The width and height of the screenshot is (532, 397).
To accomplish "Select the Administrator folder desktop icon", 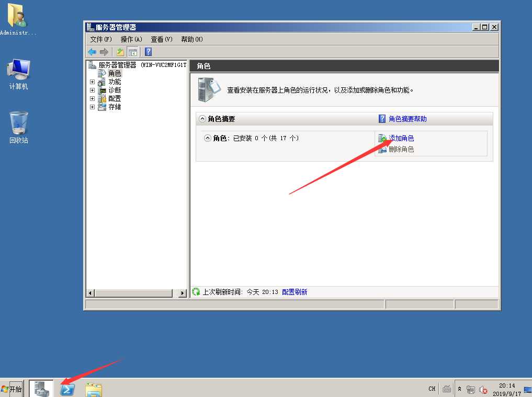I will [18, 19].
